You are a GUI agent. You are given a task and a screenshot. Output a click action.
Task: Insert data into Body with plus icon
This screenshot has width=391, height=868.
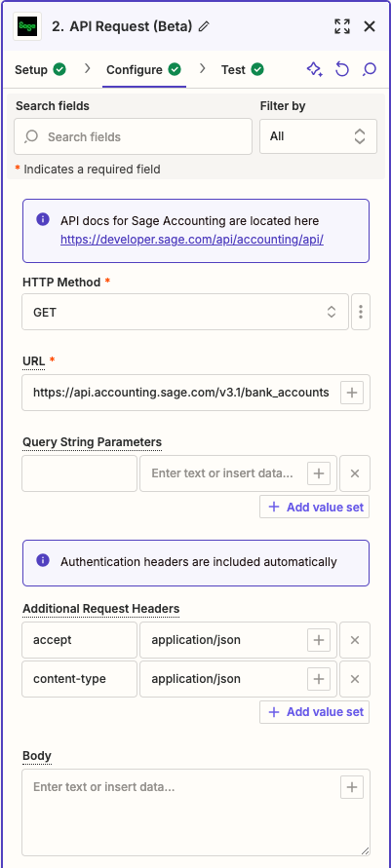pyautogui.click(x=352, y=787)
